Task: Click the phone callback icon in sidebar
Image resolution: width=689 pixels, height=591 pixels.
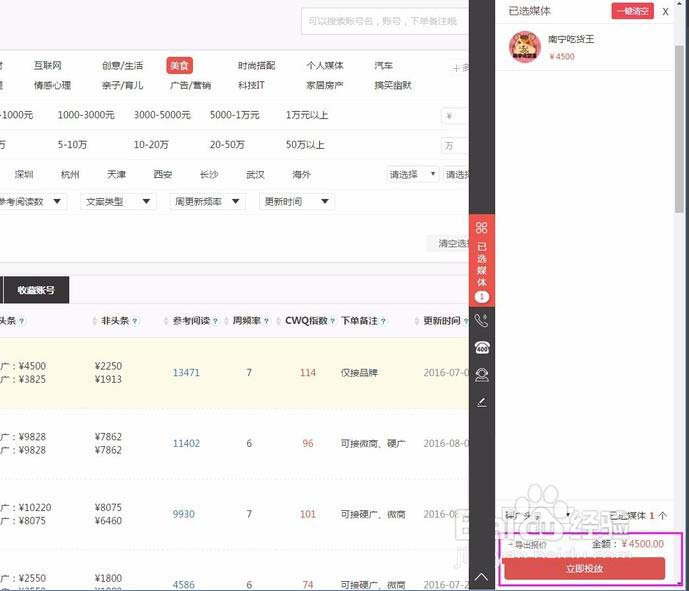Action: (482, 321)
